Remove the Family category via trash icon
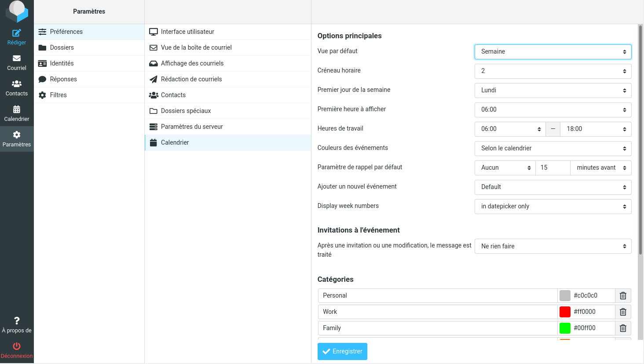This screenshot has width=644, height=364. [x=623, y=328]
